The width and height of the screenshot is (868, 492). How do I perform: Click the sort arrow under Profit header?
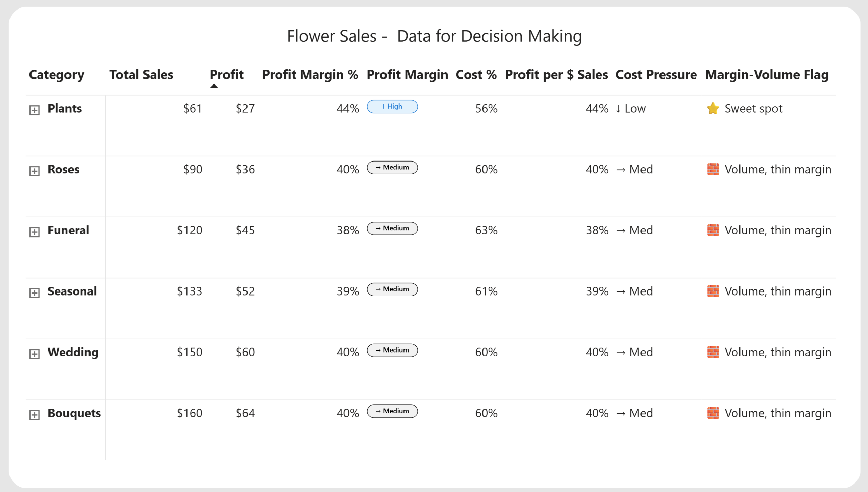214,86
